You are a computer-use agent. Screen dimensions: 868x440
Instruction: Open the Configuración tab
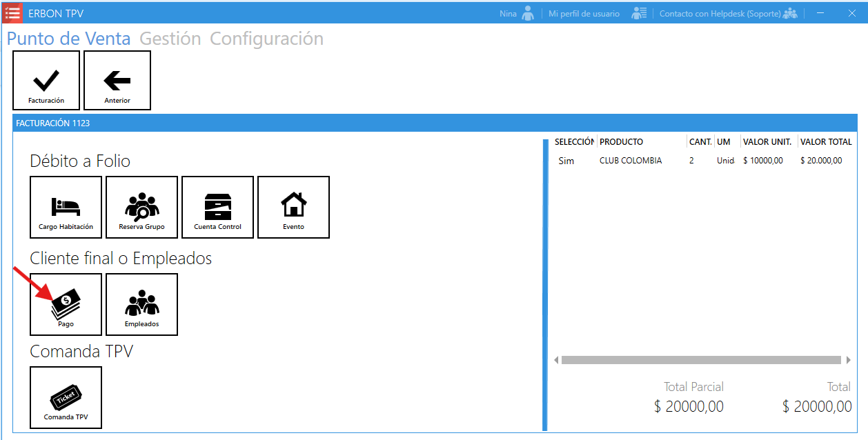coord(266,39)
